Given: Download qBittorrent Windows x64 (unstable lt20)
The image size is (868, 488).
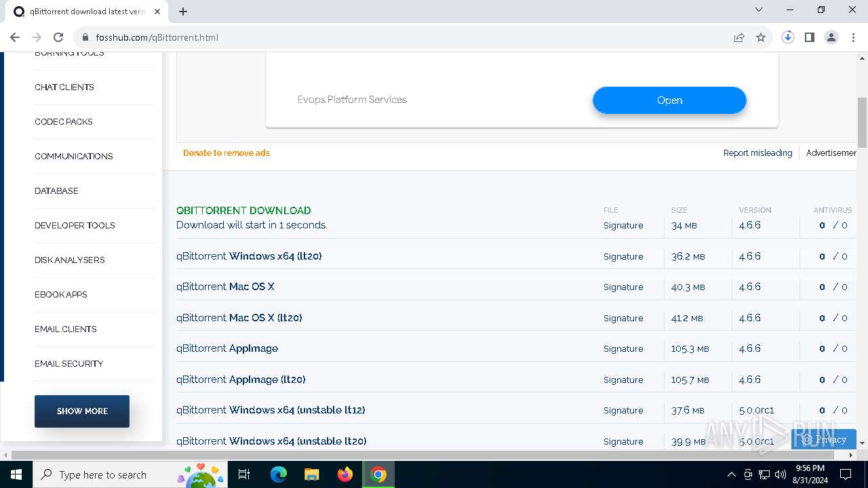Looking at the screenshot, I should (271, 441).
